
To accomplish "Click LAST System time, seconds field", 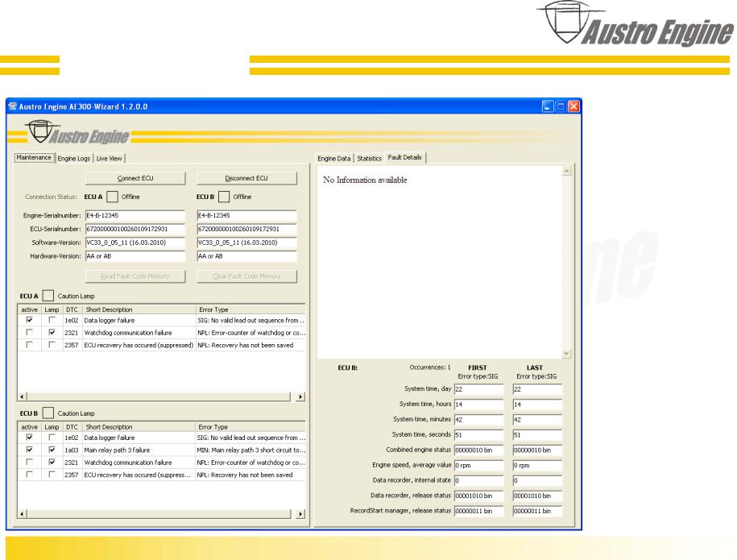I will coord(537,435).
